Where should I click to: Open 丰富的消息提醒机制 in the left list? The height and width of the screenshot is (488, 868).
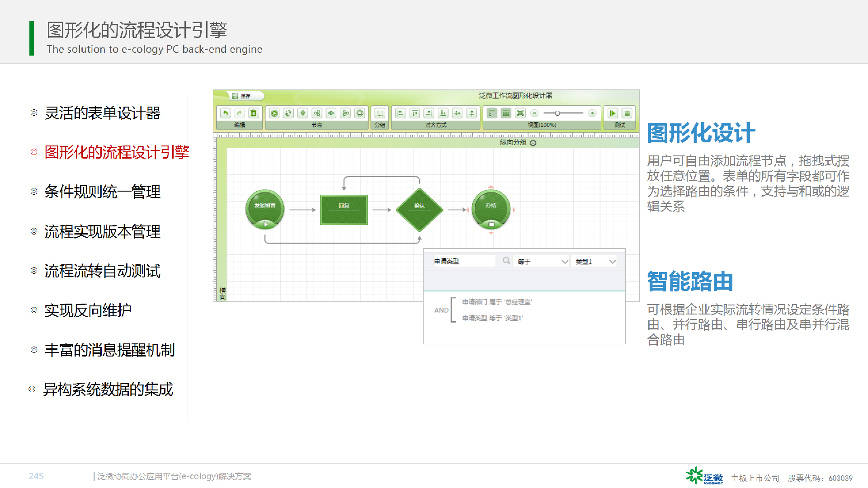tap(109, 350)
